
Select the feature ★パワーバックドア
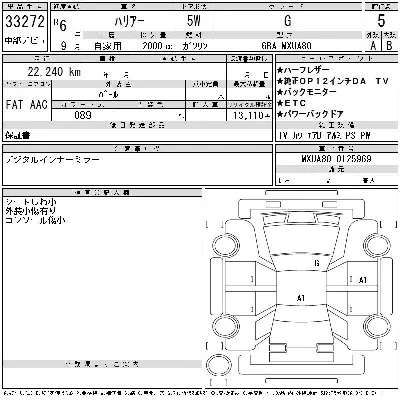click(x=310, y=114)
